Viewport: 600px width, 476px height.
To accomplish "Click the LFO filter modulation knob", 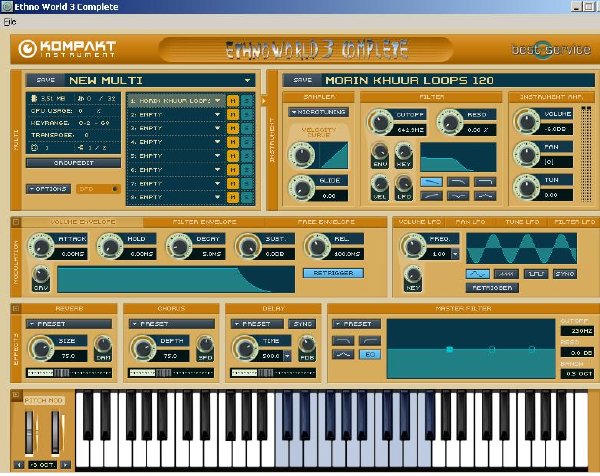I will tap(404, 184).
